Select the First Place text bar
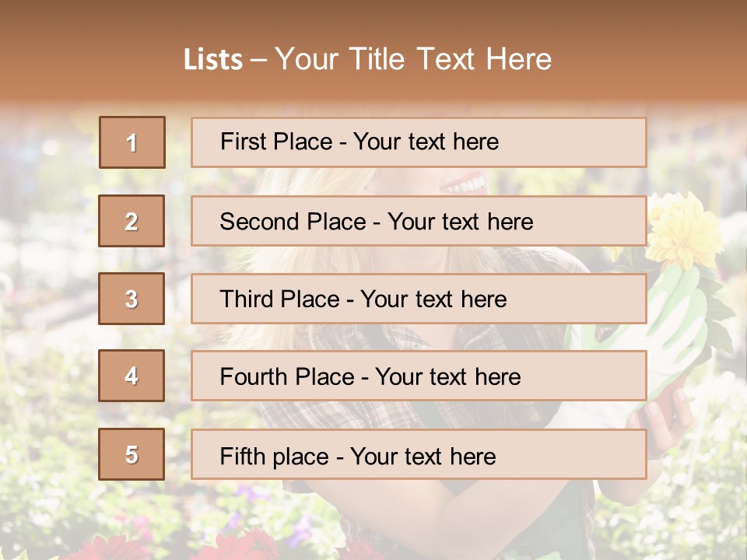 pos(419,142)
